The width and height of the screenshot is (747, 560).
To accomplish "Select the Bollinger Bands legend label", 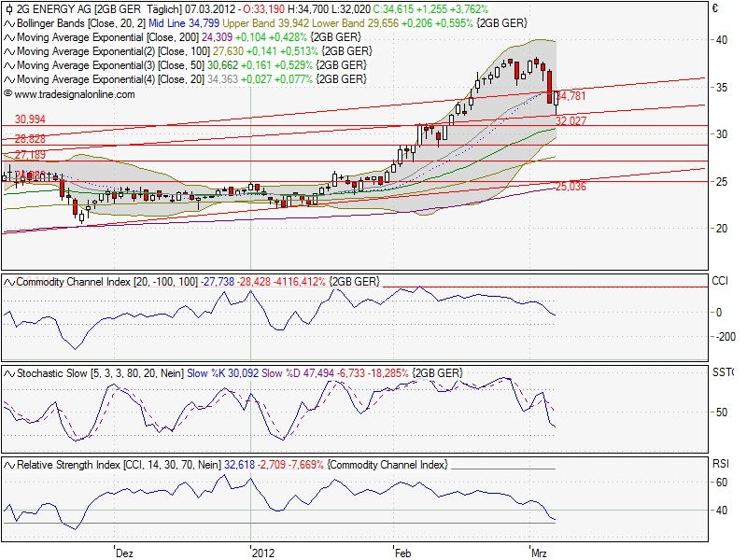I will tap(52, 21).
